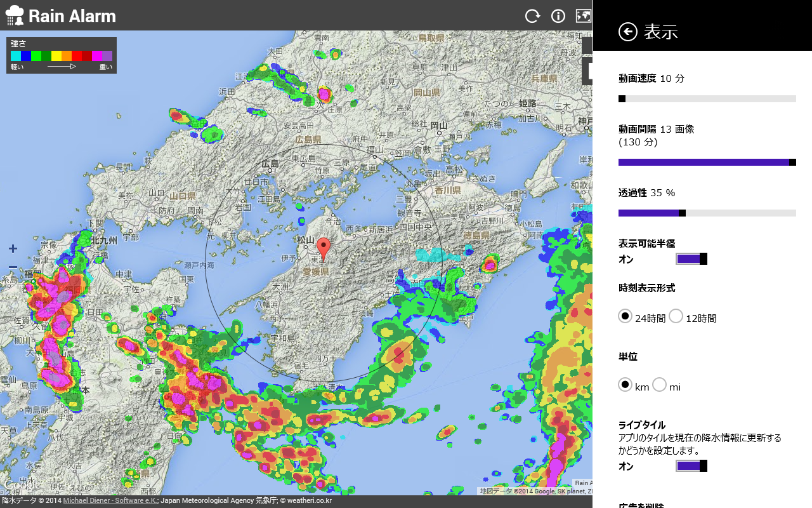
Task: Click the cyan swatch in the 強さ legend
Action: click(16, 56)
